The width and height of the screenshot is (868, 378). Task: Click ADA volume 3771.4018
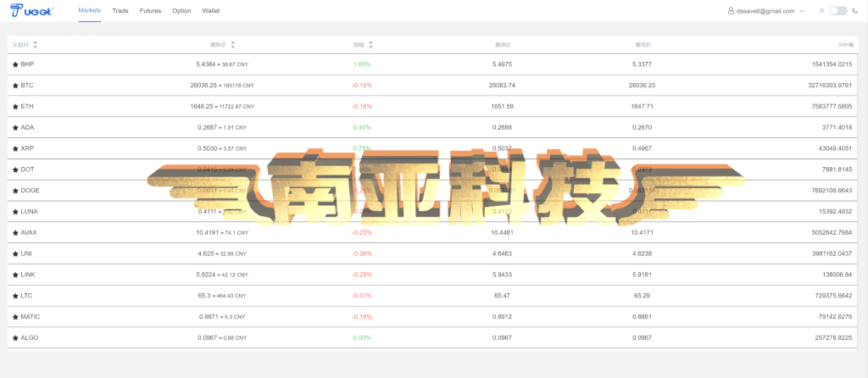(837, 127)
